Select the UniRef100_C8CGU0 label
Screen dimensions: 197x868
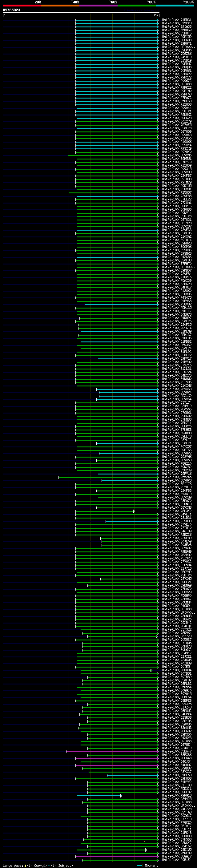click(x=176, y=40)
